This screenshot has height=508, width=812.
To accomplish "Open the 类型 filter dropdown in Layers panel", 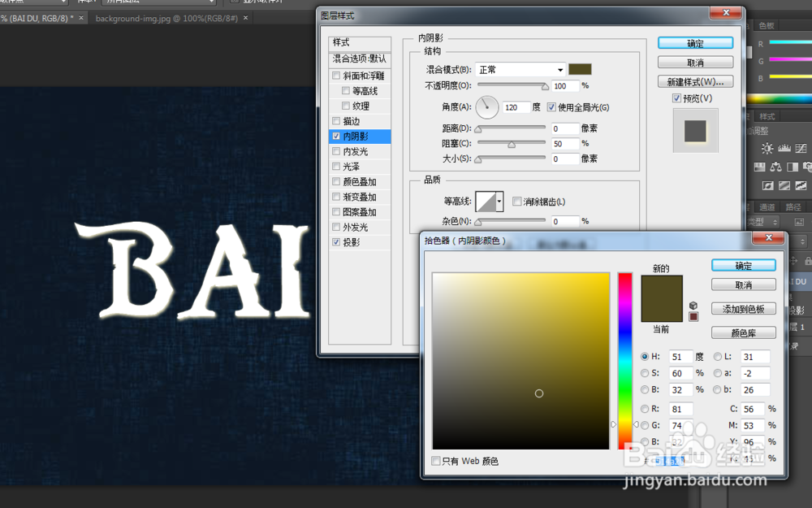I will tap(763, 222).
